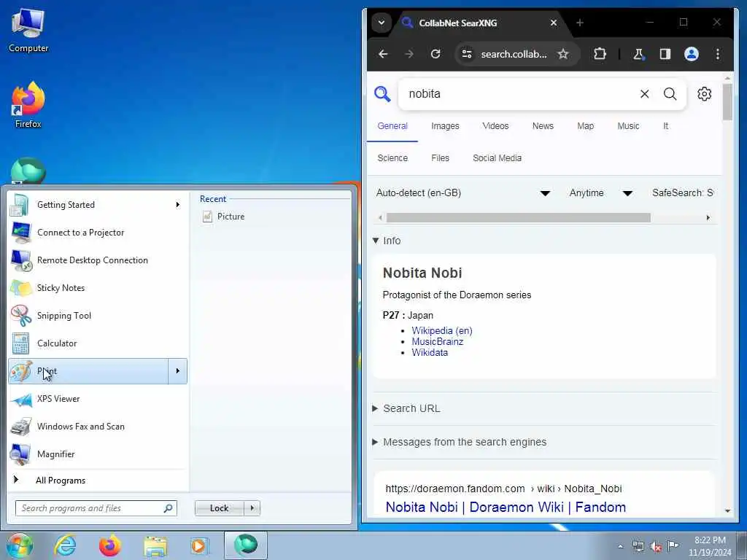747x560 pixels.
Task: Open the Computer desktop icon
Action: (x=28, y=31)
